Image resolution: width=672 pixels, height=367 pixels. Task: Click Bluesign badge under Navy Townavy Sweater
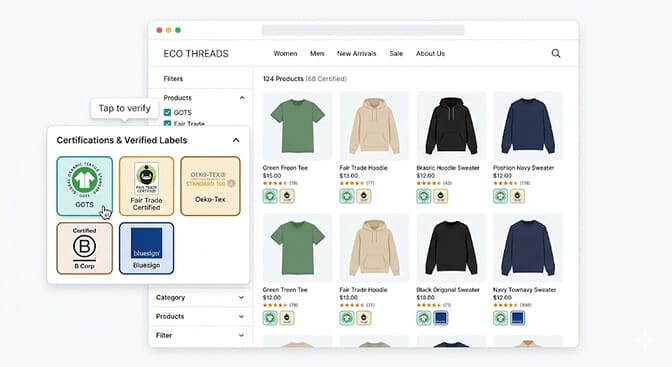click(517, 318)
